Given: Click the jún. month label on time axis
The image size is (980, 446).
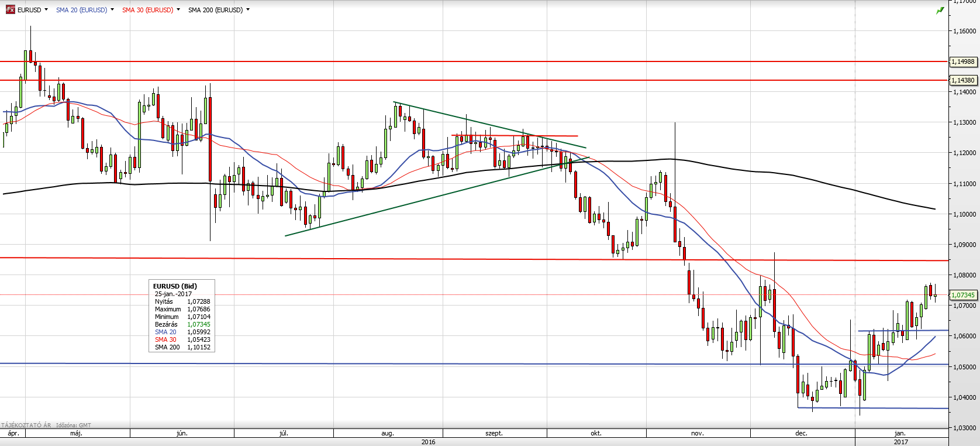Looking at the screenshot, I should [x=182, y=433].
